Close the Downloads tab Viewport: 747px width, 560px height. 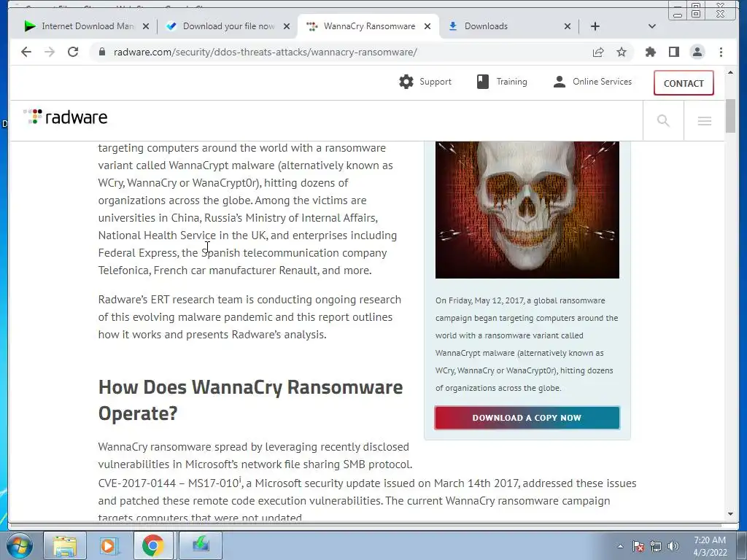(567, 26)
